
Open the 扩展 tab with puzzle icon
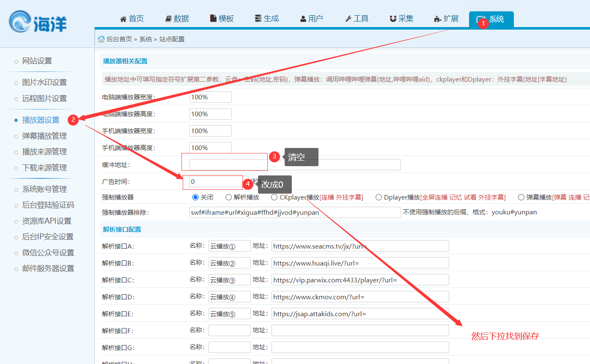click(x=446, y=19)
